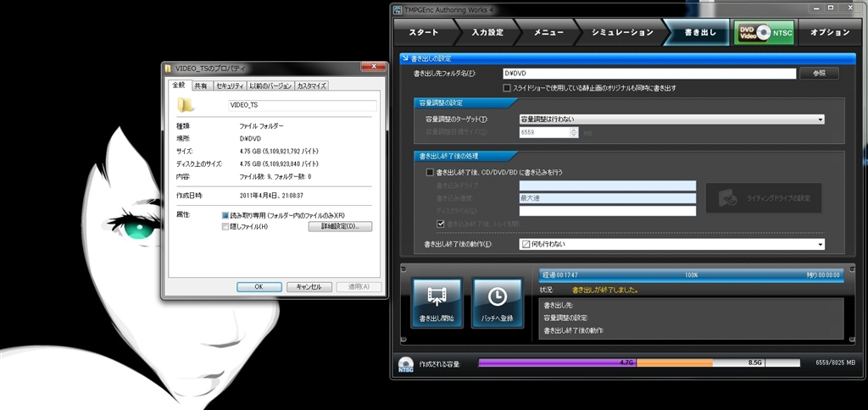Viewport: 868px width, 410px height.
Task: Open the 容量調整のターゲット dropdown
Action: 671,119
